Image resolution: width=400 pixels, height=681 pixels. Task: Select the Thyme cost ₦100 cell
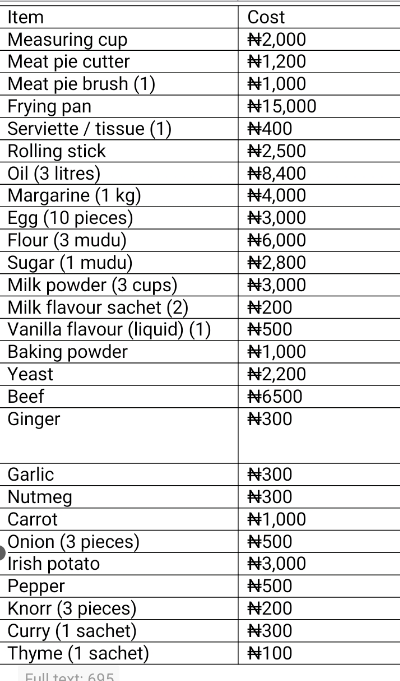(319, 653)
